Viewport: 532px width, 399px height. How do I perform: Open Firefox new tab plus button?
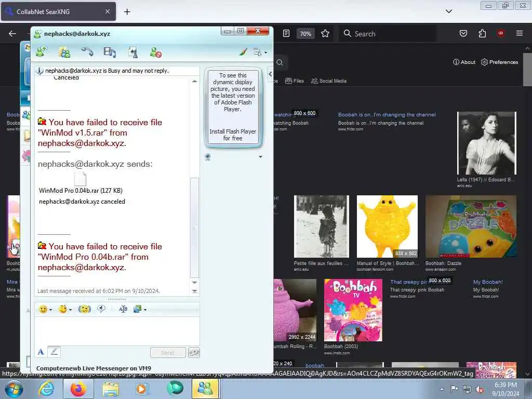coord(127,11)
